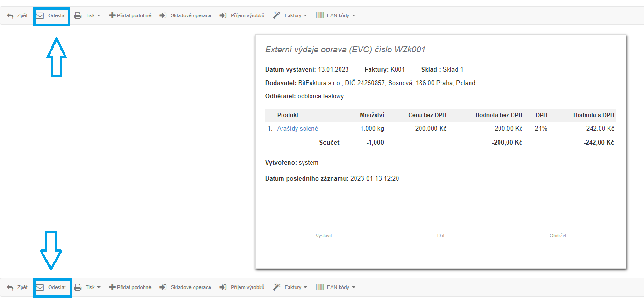Click the barcode icon in top toolbar
The height and width of the screenshot is (306, 644).
point(320,15)
